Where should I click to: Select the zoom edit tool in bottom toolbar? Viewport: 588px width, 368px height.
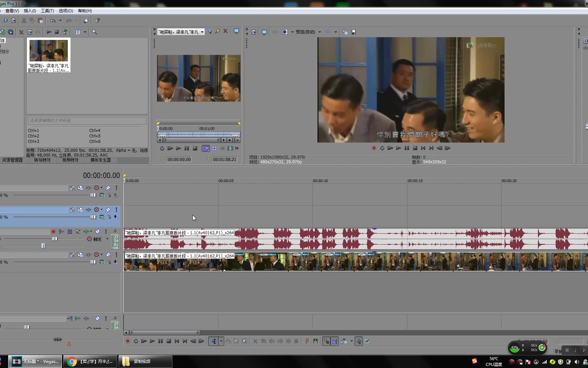click(244, 341)
